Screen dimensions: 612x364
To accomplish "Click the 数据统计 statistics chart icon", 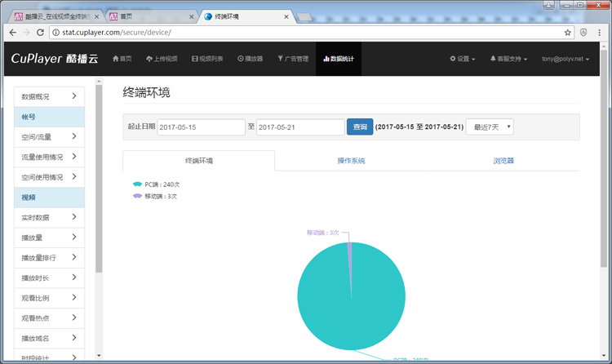I will [326, 59].
